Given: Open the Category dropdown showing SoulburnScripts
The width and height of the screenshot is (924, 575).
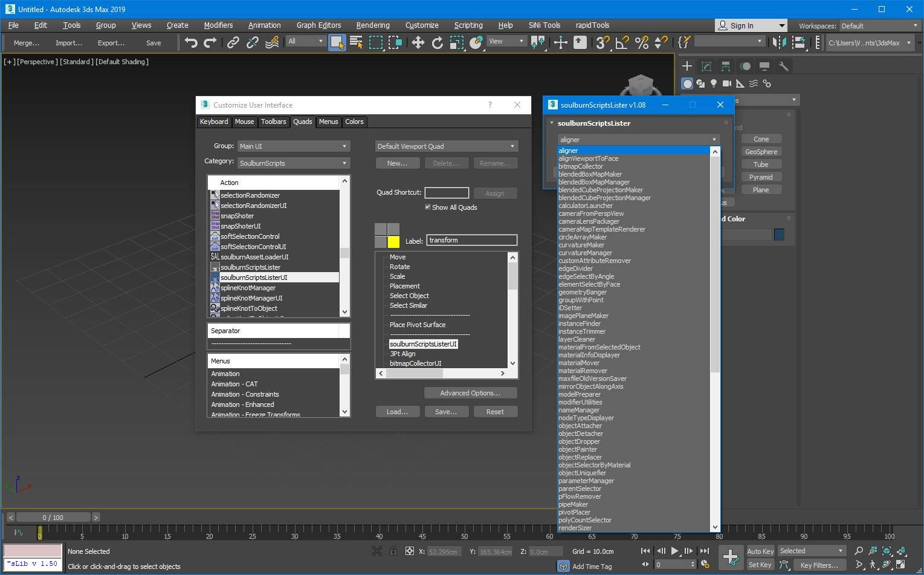Looking at the screenshot, I should click(293, 163).
